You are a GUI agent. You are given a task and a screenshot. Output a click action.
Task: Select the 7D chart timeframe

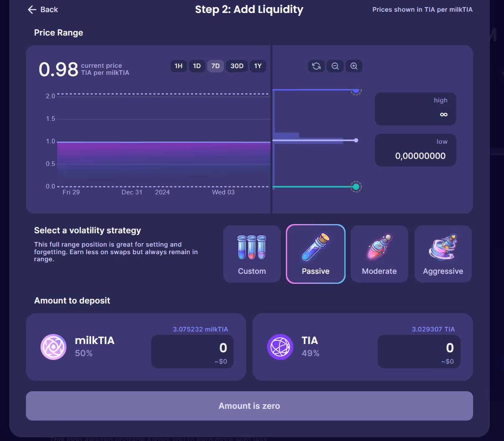[x=216, y=66]
